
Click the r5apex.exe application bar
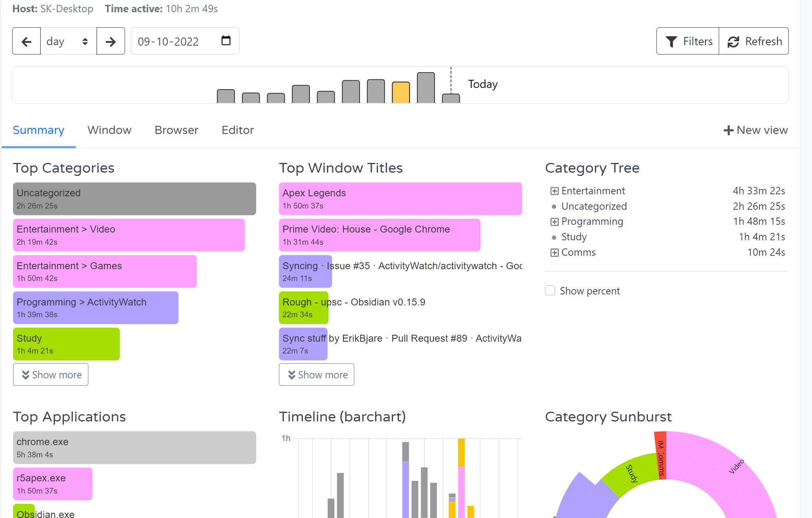click(53, 484)
